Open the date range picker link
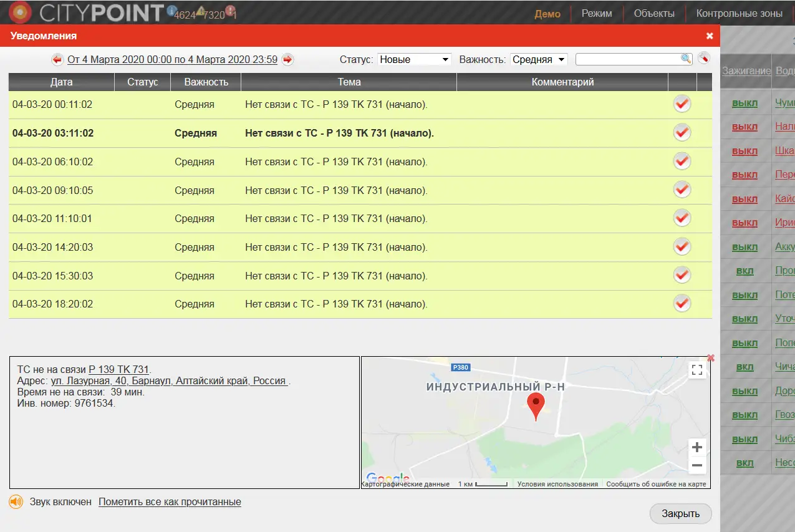 tap(172, 60)
